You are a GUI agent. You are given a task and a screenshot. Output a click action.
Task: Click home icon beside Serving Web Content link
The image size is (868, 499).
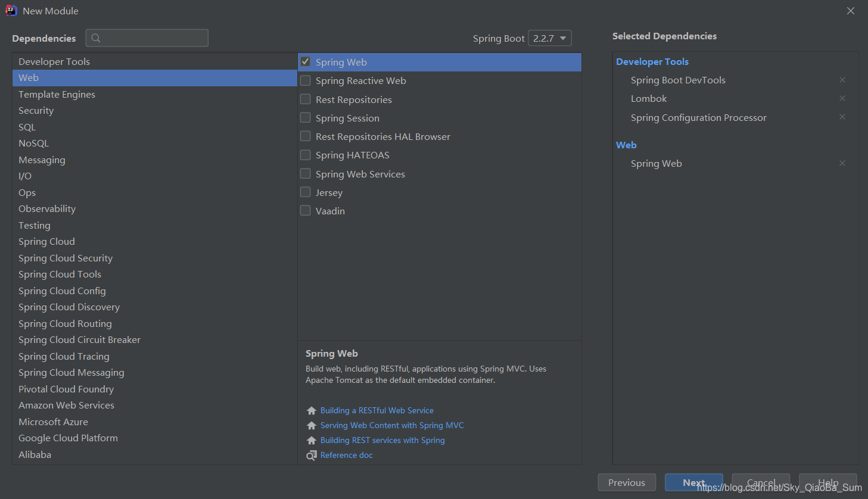coord(311,426)
